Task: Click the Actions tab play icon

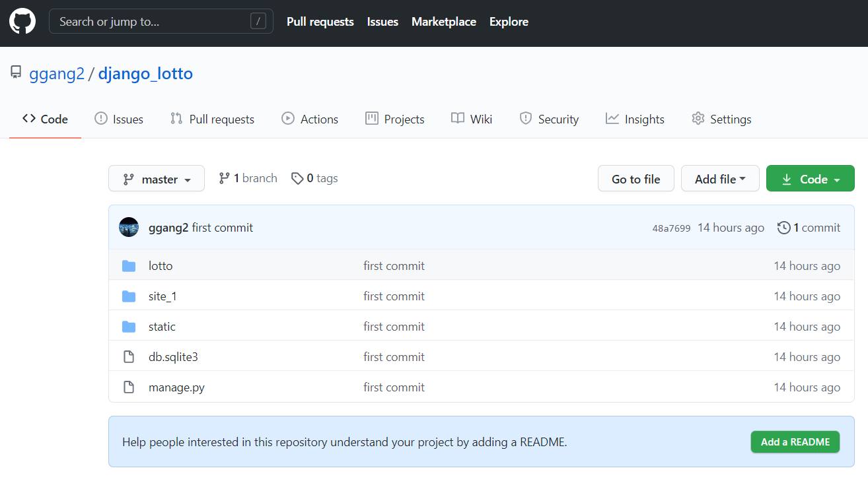Action: click(288, 119)
